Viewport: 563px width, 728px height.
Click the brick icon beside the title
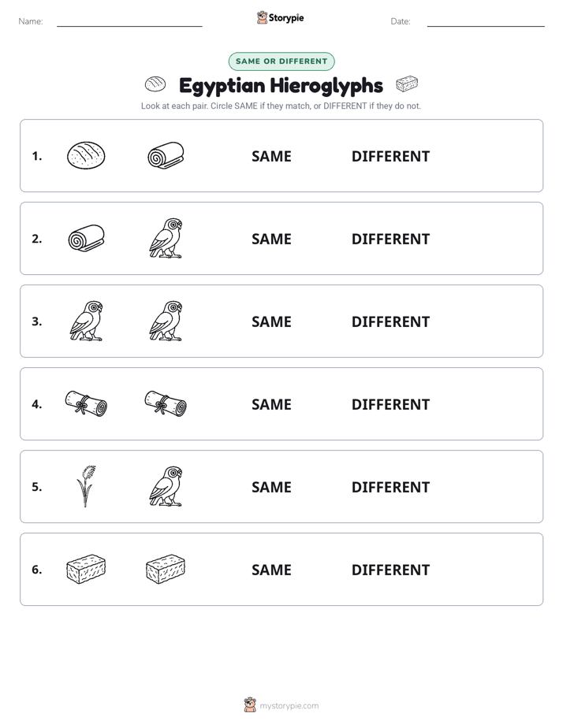pos(407,84)
